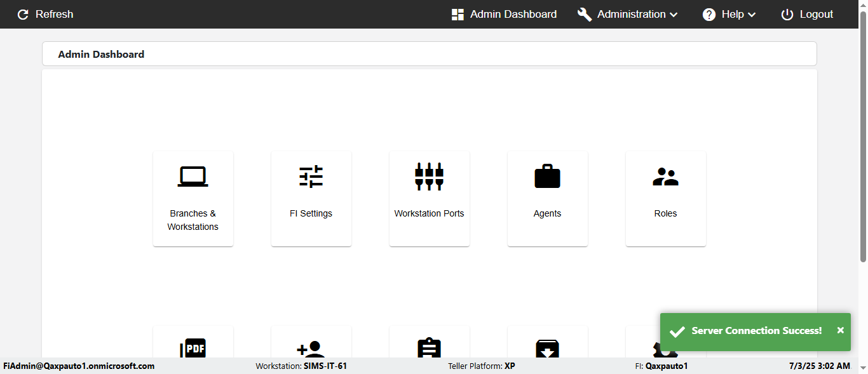
Task: Click the Refresh button in top bar
Action: 44,14
